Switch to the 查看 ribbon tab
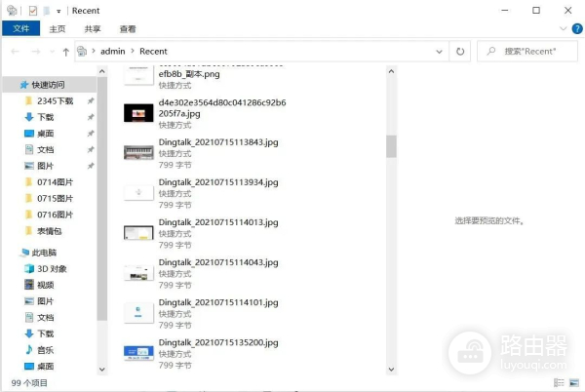Screen dimensions: 585x392 (128, 28)
